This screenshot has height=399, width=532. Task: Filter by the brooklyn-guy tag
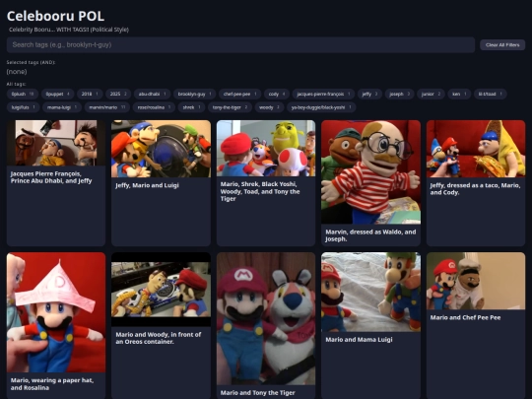[195, 94]
